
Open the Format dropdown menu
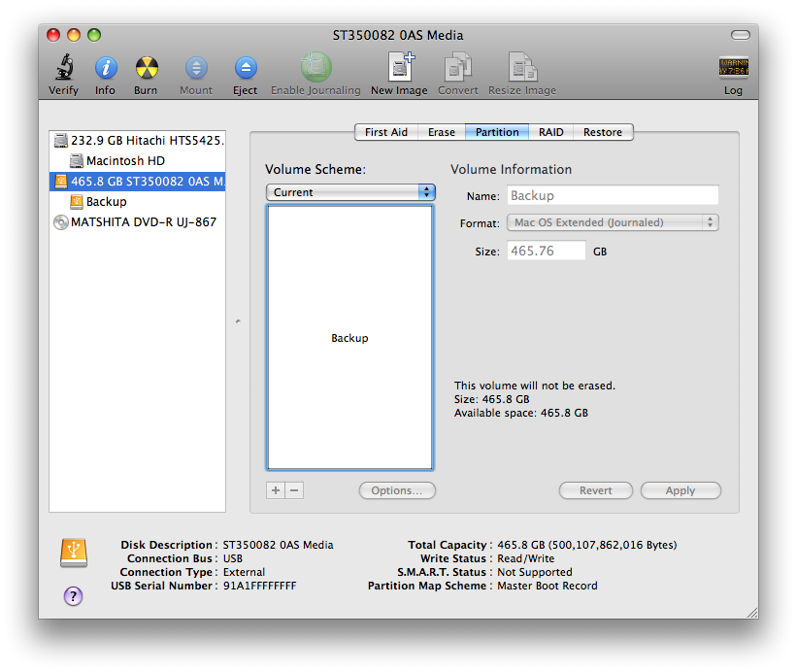613,222
